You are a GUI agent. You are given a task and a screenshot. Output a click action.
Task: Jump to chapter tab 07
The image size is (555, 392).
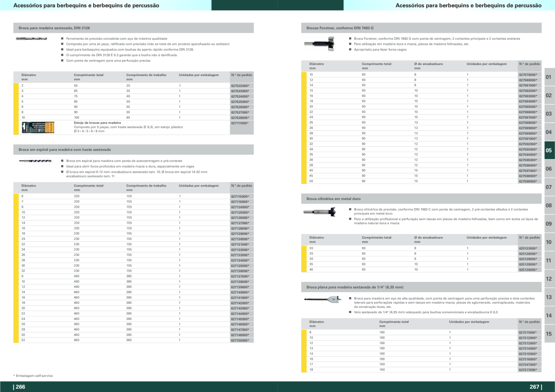(x=549, y=187)
